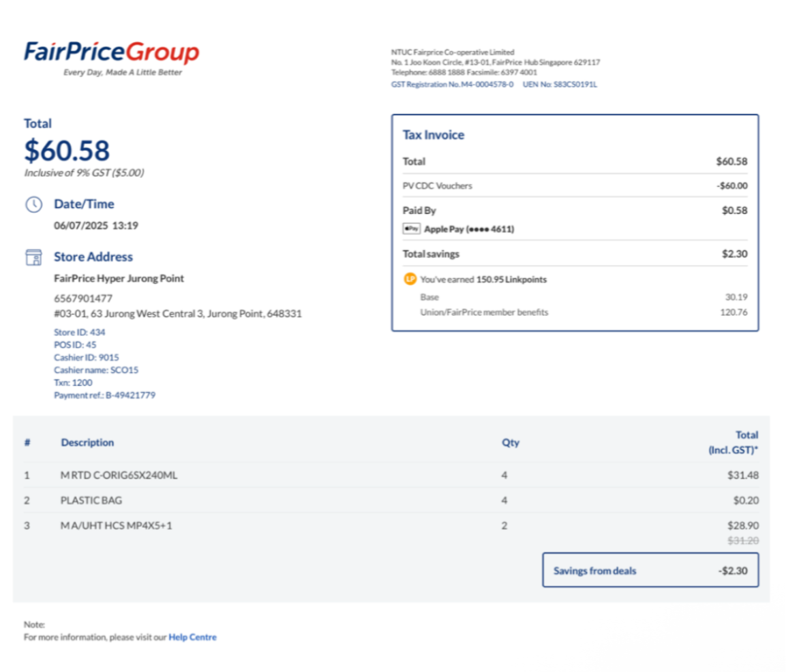Image resolution: width=786 pixels, height=672 pixels.
Task: Click the Store ID: 434 text
Action: pyautogui.click(x=80, y=332)
